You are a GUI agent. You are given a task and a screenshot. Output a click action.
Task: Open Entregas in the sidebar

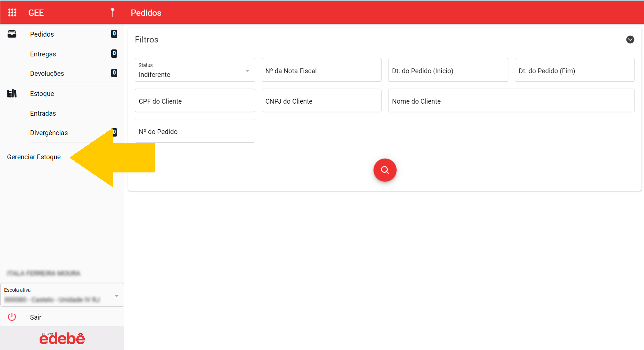click(43, 54)
